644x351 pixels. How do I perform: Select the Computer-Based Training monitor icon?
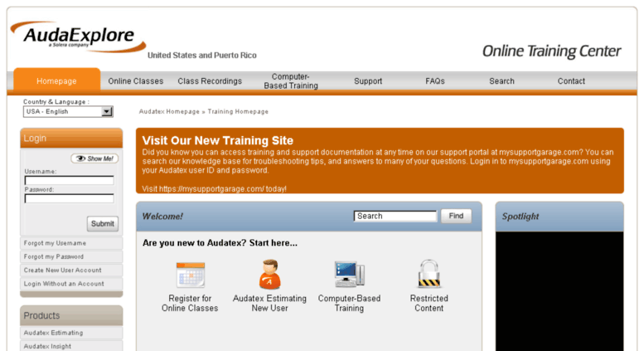click(349, 274)
